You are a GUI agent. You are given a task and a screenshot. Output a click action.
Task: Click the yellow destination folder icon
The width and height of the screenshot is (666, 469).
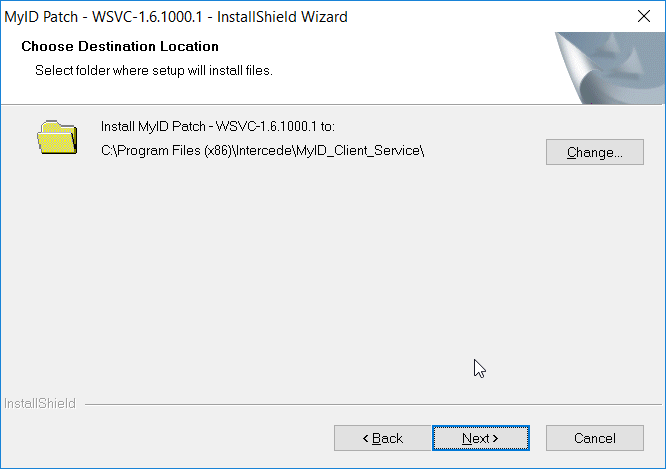56,137
